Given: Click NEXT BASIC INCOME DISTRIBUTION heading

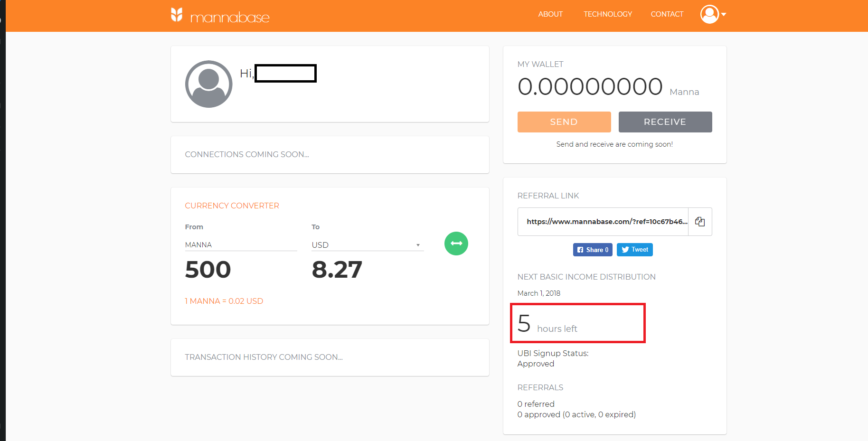Looking at the screenshot, I should coord(586,277).
